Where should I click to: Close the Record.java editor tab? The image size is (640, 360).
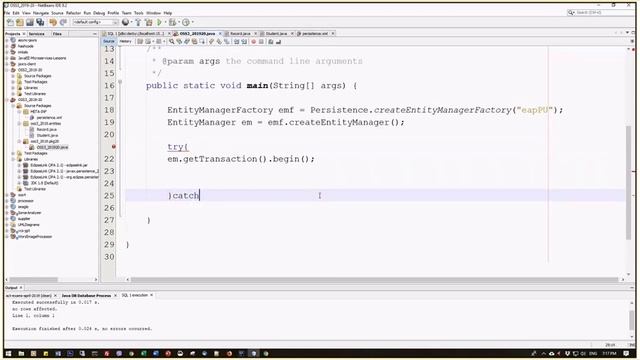click(256, 33)
